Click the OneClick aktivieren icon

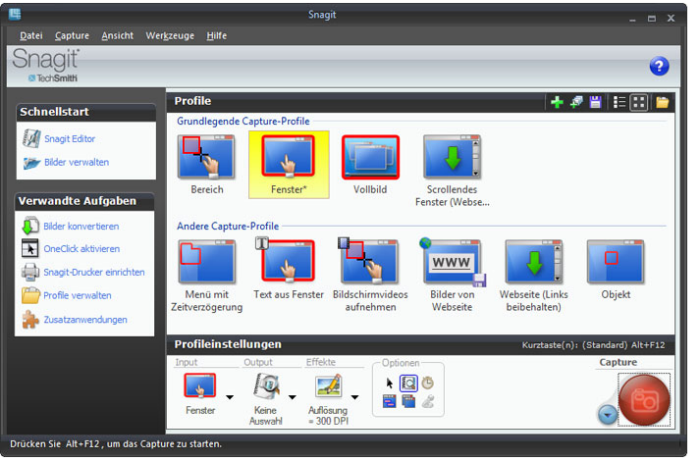(30, 248)
